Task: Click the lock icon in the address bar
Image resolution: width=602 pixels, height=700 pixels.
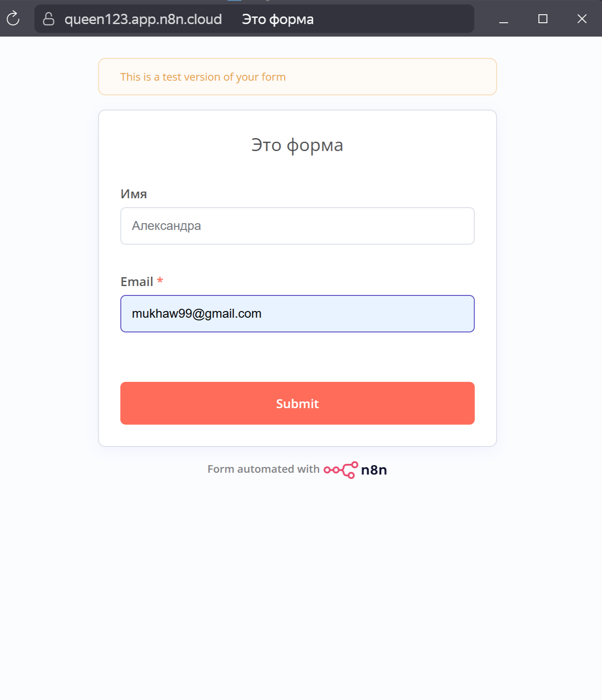Action: [49, 19]
